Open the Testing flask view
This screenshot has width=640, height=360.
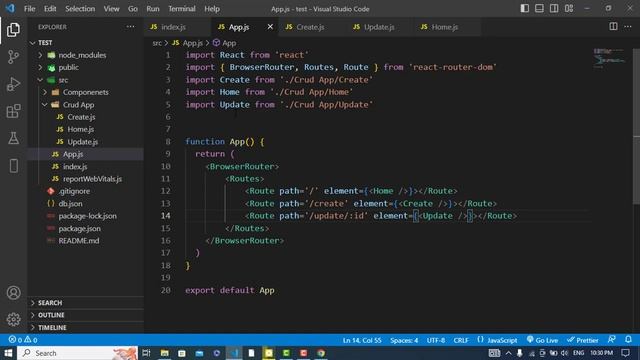[x=13, y=138]
